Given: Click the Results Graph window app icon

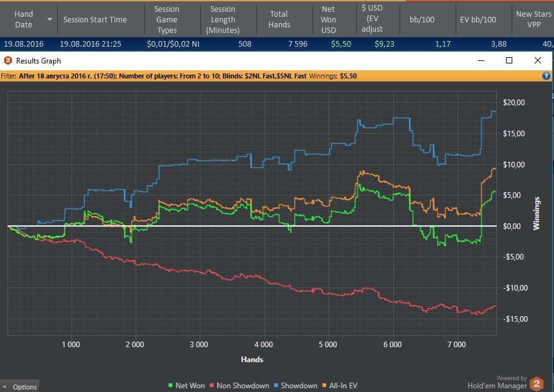Looking at the screenshot, I should point(7,60).
